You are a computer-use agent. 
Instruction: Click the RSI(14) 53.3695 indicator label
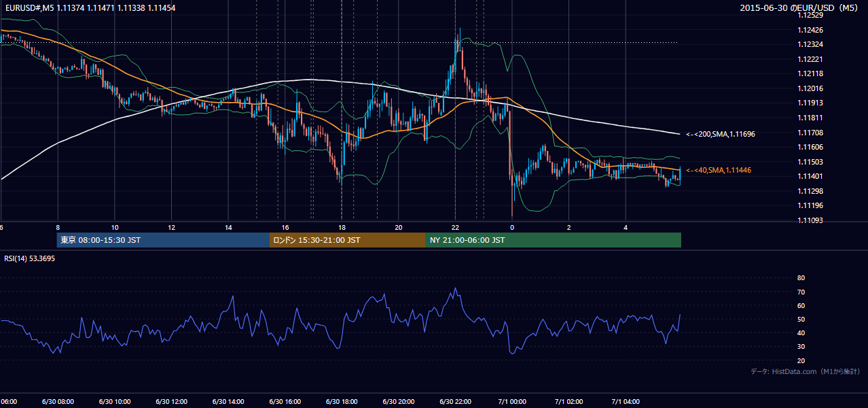[x=30, y=258]
